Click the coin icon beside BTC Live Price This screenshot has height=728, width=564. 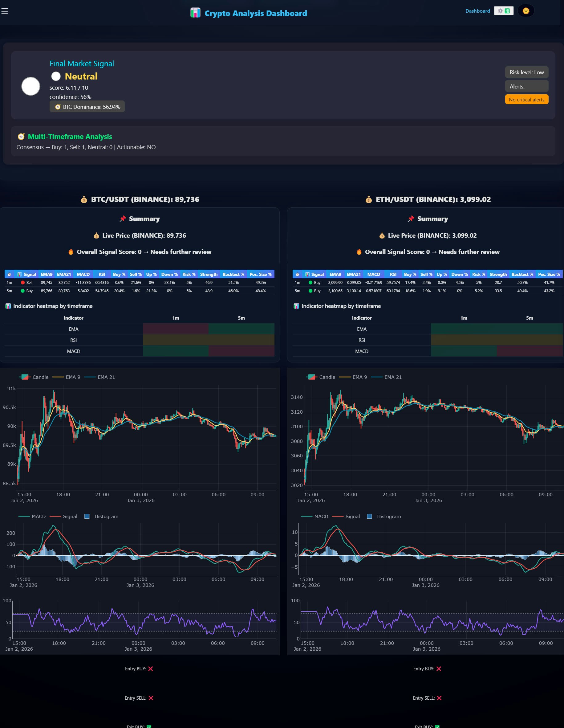(x=96, y=235)
